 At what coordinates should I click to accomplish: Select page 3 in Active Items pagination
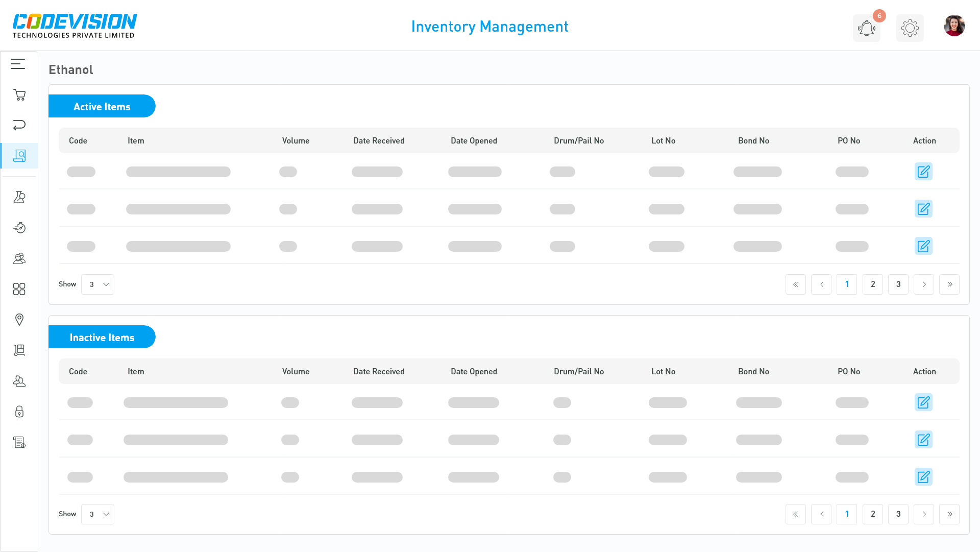point(898,284)
